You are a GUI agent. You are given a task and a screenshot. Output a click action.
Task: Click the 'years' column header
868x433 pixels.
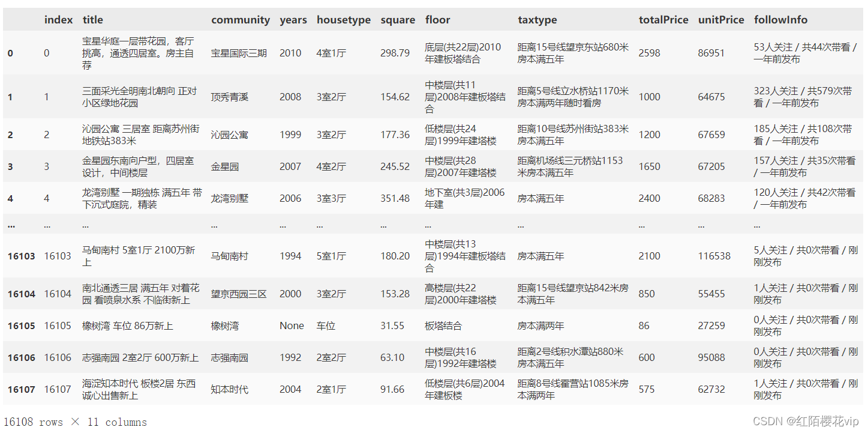[x=293, y=20]
